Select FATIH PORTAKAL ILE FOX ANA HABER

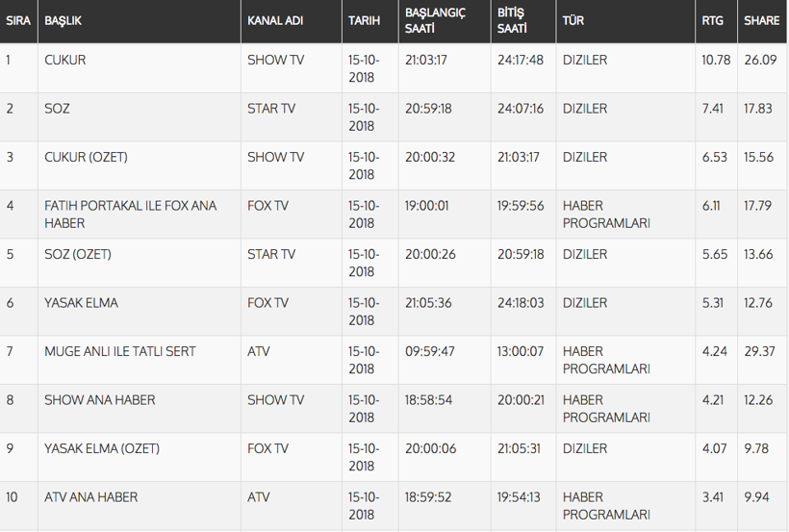tap(131, 214)
